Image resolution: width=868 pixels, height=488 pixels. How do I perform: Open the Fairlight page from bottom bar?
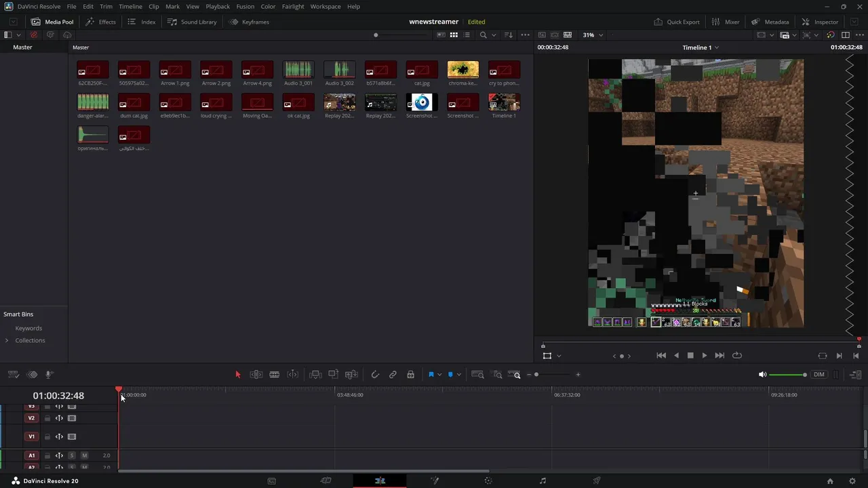[x=542, y=481]
